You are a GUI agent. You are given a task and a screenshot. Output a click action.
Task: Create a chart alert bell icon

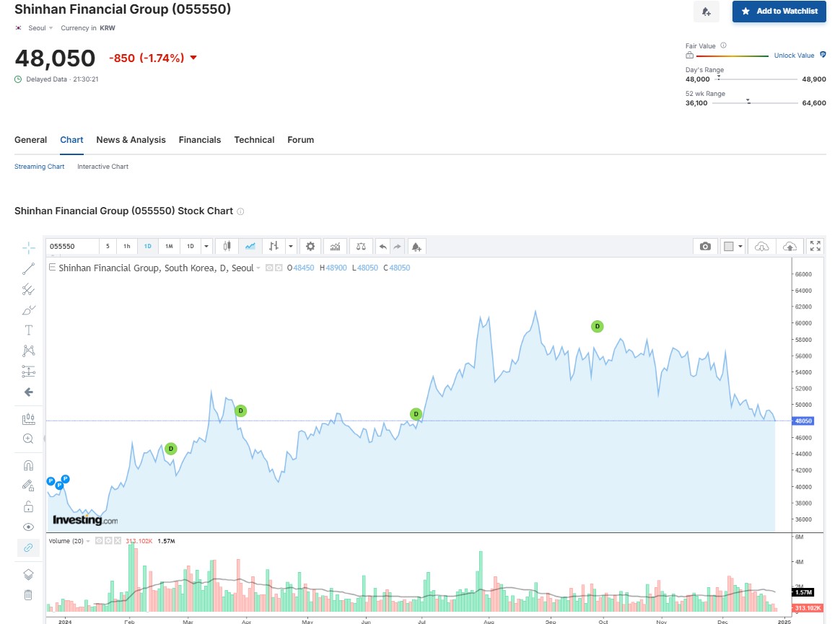[416, 247]
